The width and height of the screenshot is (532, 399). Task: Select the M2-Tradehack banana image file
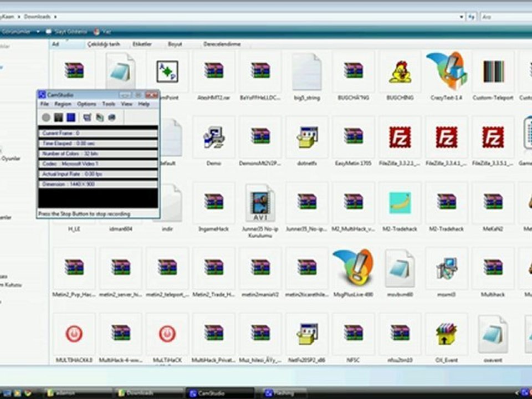[400, 203]
